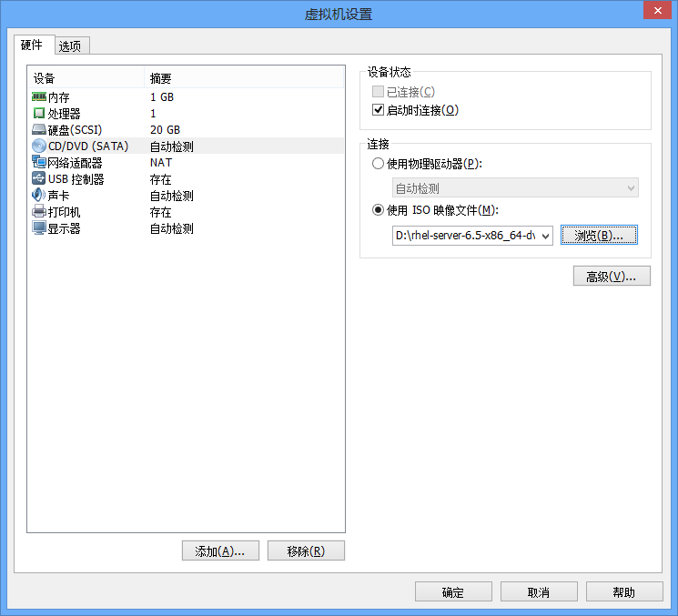Select the 内存 memory device icon
This screenshot has height=616, width=678.
point(39,96)
